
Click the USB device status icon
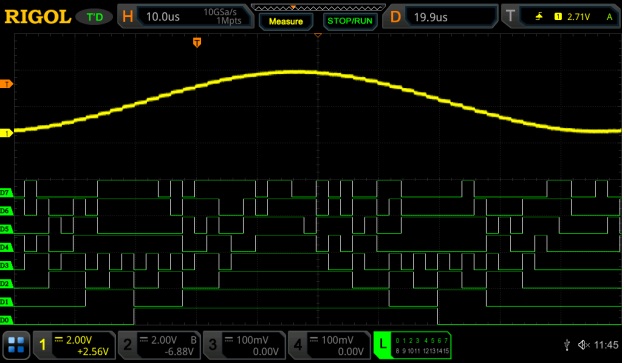point(567,345)
